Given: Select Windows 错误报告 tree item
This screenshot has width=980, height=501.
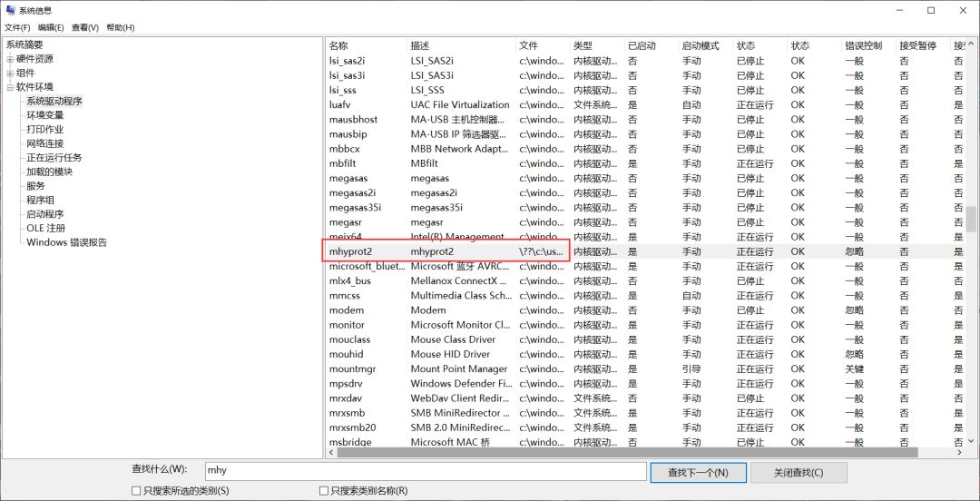Looking at the screenshot, I should [66, 242].
